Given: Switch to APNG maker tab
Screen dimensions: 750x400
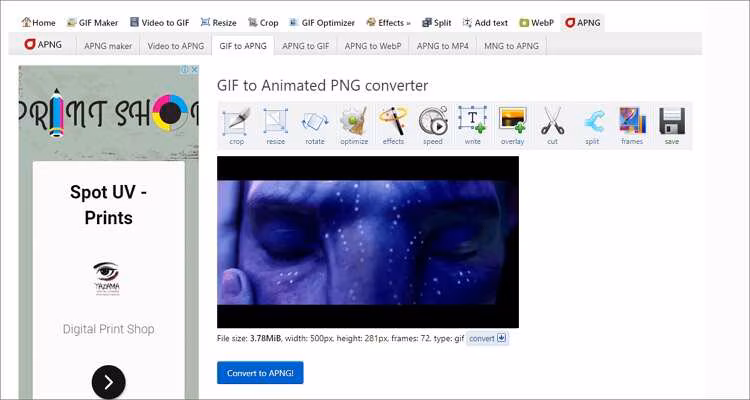Looking at the screenshot, I should pyautogui.click(x=108, y=46).
